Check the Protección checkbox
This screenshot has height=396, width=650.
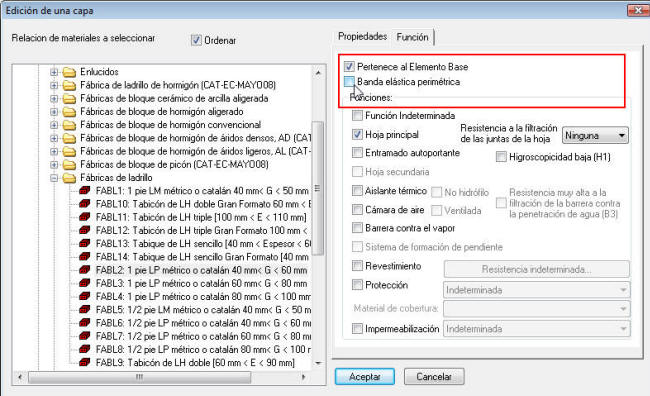pos(357,285)
